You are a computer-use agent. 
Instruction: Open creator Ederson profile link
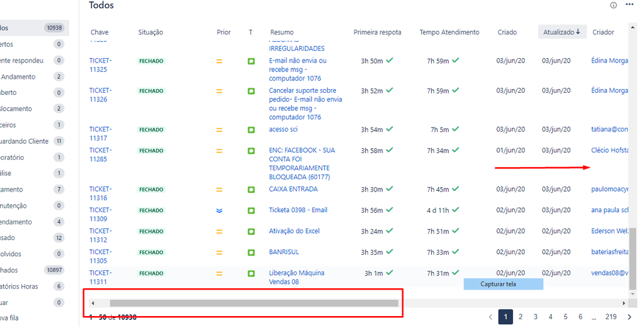click(x=610, y=231)
